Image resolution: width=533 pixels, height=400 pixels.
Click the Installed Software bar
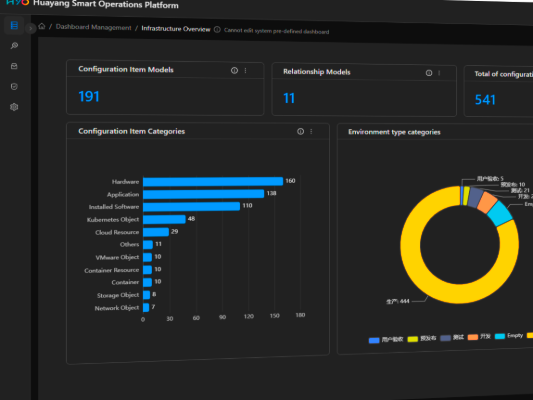tap(191, 206)
